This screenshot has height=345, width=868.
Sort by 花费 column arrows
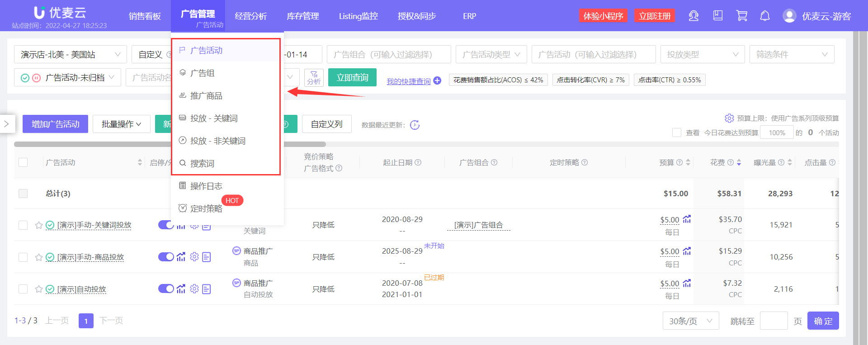739,162
